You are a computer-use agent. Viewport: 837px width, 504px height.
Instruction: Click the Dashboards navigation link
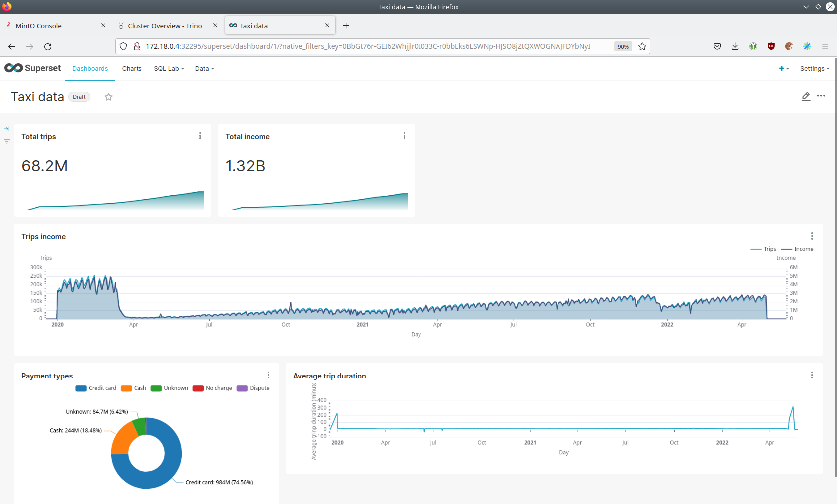point(90,69)
